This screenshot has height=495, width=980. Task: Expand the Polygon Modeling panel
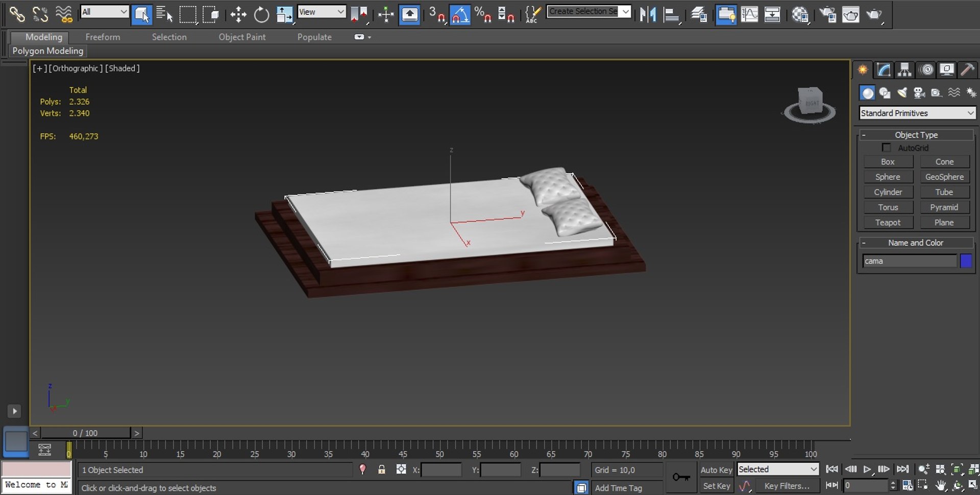(48, 51)
